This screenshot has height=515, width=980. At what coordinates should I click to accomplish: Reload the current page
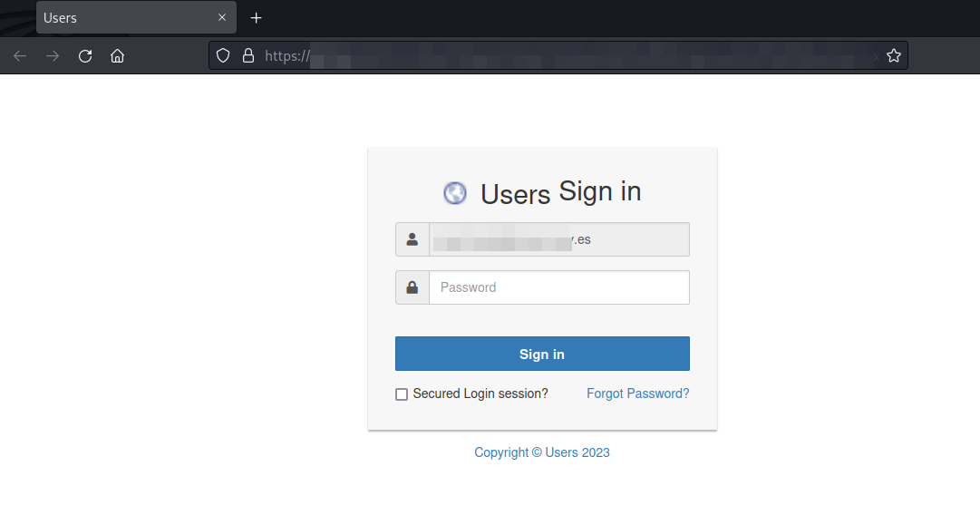coord(85,56)
